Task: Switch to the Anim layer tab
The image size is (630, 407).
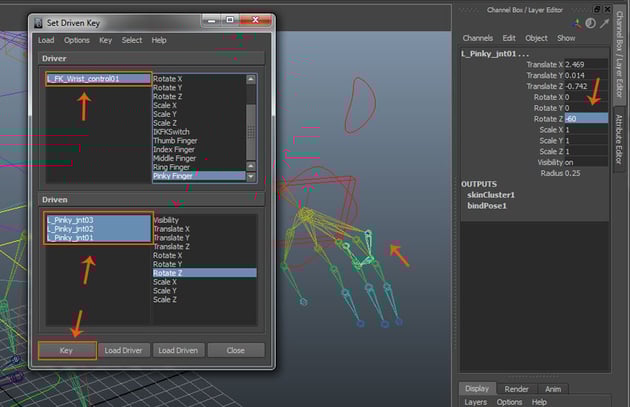Action: coord(553,389)
